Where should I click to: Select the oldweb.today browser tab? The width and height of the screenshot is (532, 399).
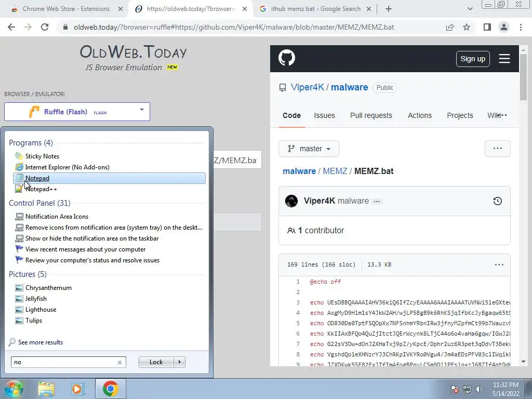191,9
